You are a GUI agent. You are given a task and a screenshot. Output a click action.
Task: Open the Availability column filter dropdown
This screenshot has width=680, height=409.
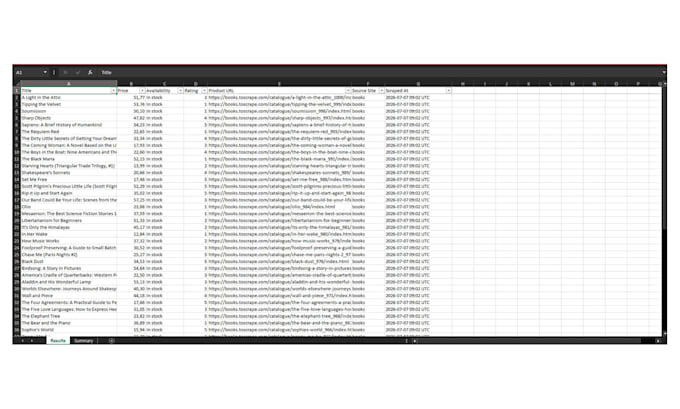tap(180, 91)
